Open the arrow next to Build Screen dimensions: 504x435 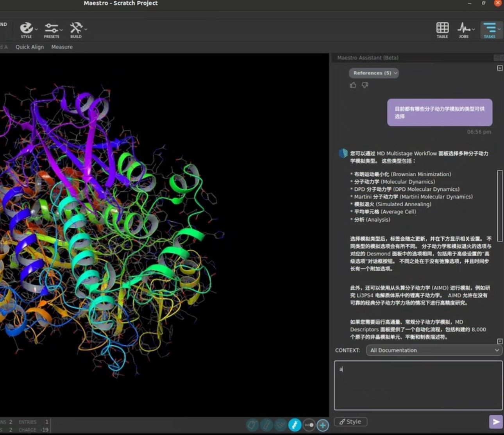click(x=86, y=29)
